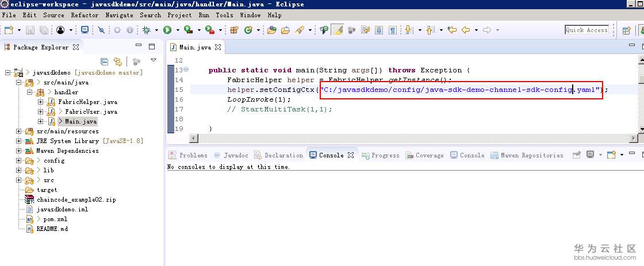Switch to the Javadoc tab
The width and height of the screenshot is (644, 266).
click(x=231, y=155)
